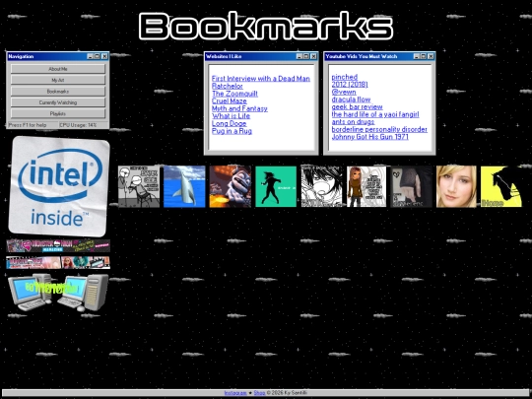Open the cartoon doll girl thumbnail
The image size is (532, 399).
(x=366, y=186)
